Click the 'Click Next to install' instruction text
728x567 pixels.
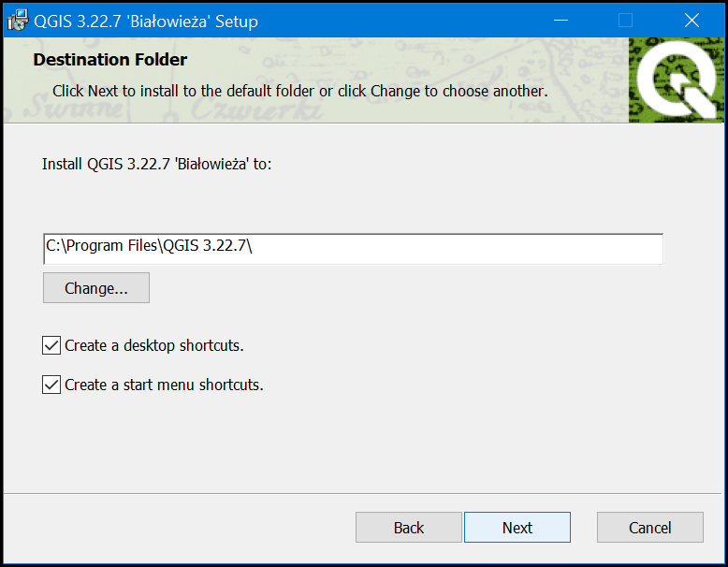point(299,92)
